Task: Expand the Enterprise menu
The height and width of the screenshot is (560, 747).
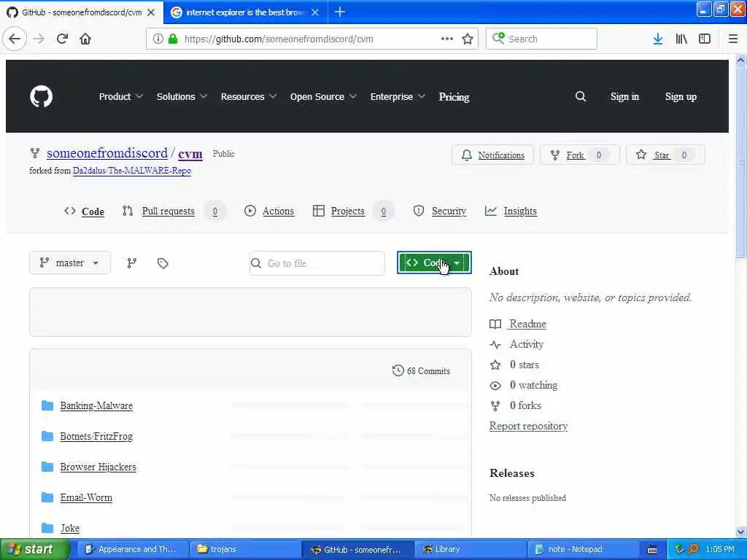Action: (398, 97)
